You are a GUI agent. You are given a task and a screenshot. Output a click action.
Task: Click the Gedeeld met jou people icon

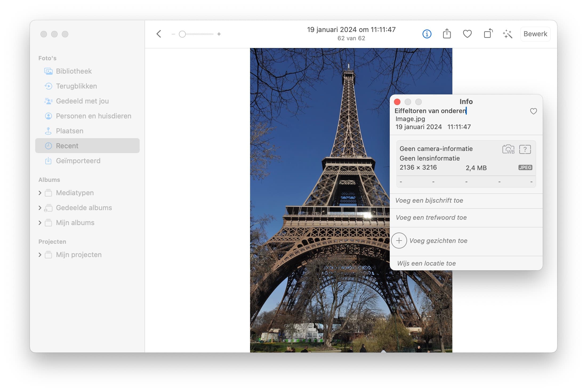[48, 101]
